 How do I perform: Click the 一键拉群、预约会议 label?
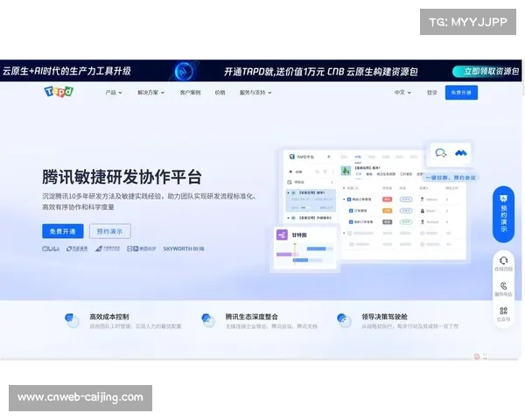coord(451,178)
